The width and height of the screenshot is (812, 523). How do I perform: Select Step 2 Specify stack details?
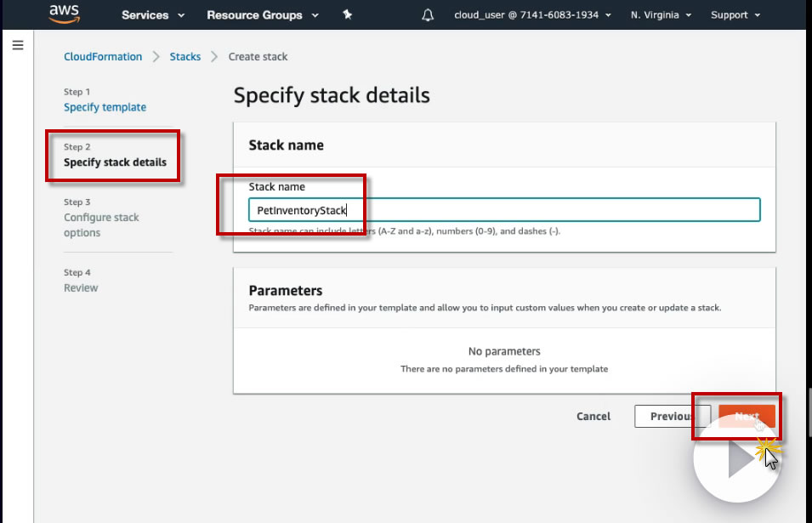[115, 162]
